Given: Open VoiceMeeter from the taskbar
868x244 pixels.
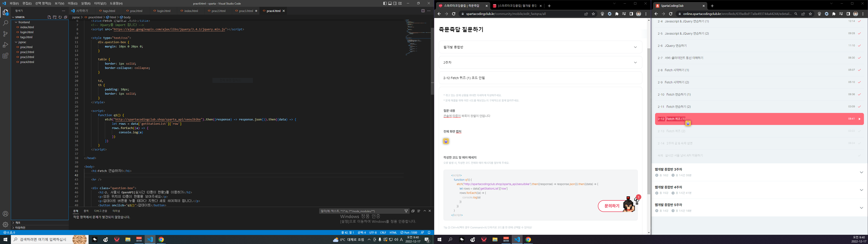Looking at the screenshot, I should [x=139, y=240].
